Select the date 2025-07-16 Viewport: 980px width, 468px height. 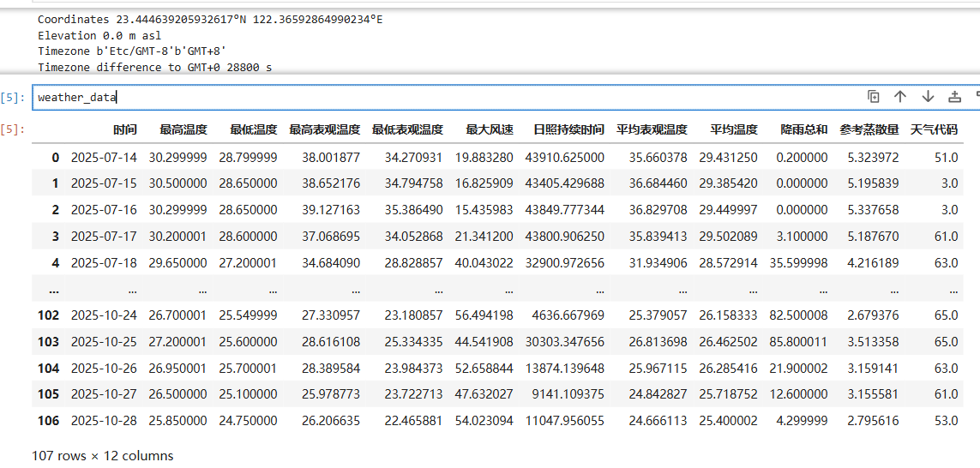104,210
